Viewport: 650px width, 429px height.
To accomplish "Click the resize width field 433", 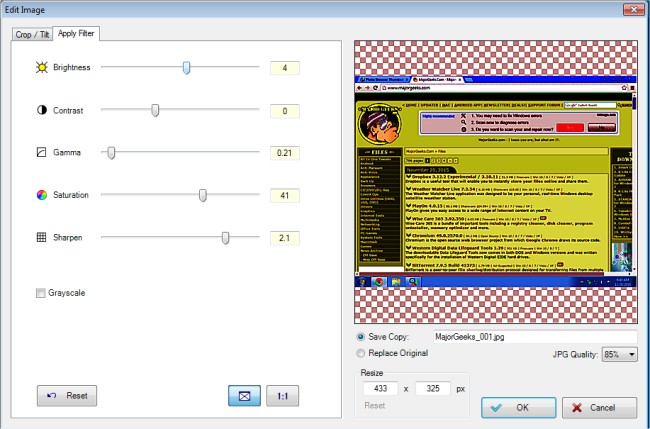I will [x=381, y=388].
